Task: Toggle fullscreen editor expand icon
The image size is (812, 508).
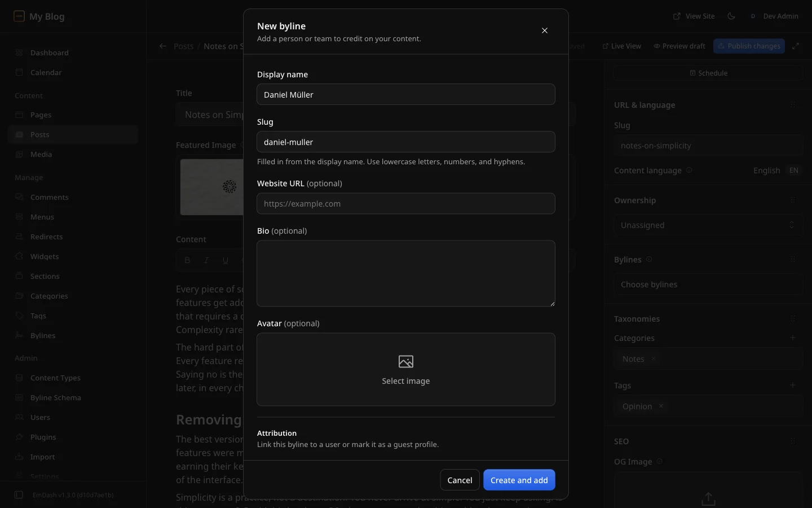Action: click(x=796, y=46)
